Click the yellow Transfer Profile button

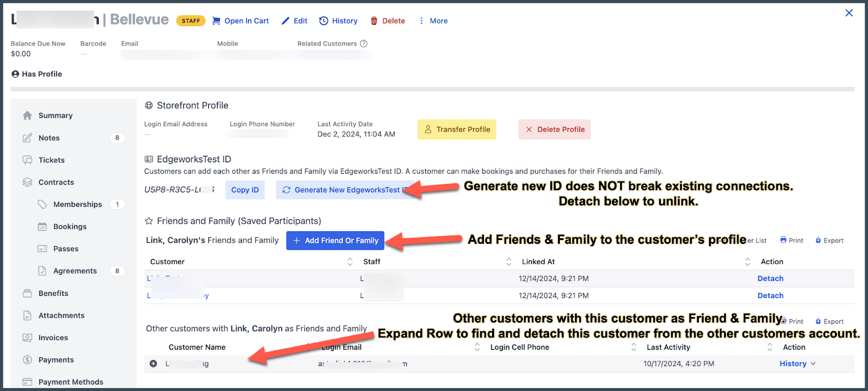tap(457, 130)
